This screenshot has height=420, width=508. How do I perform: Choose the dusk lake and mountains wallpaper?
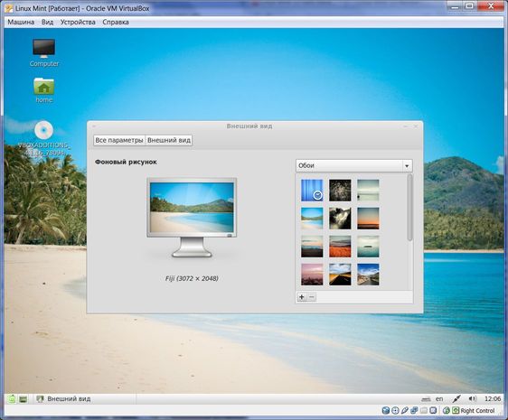[x=312, y=247]
